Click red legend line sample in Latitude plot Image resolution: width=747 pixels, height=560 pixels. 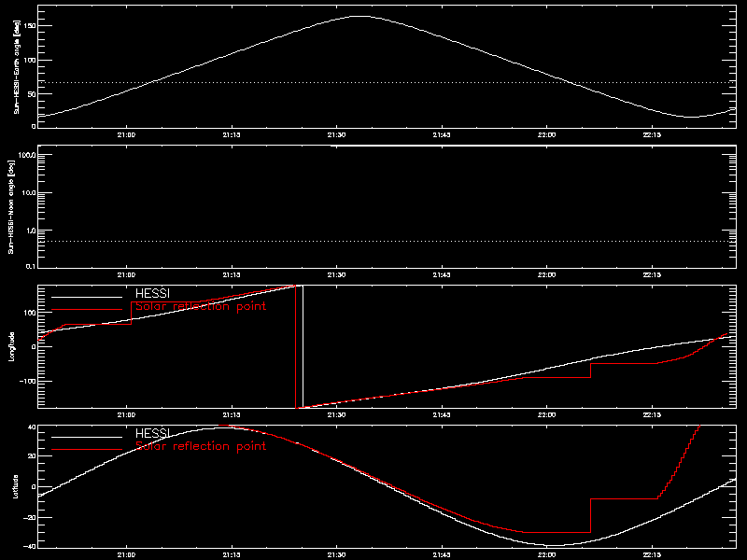(x=87, y=449)
